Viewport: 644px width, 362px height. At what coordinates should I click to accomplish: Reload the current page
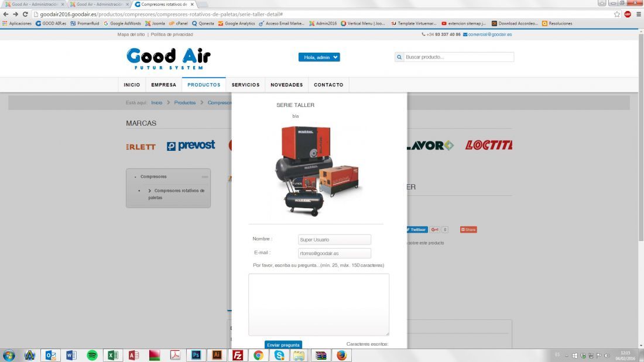[25, 15]
